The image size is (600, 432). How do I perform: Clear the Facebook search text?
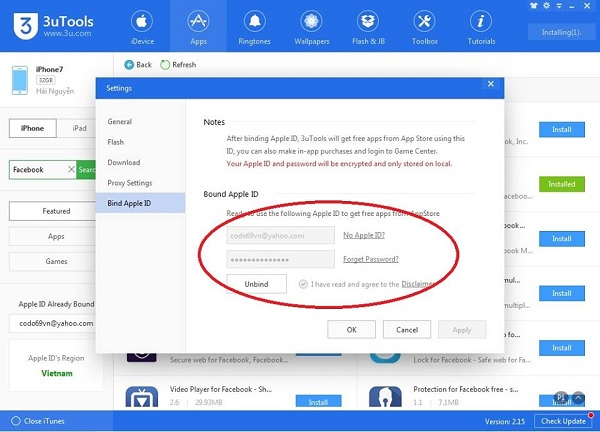71,169
